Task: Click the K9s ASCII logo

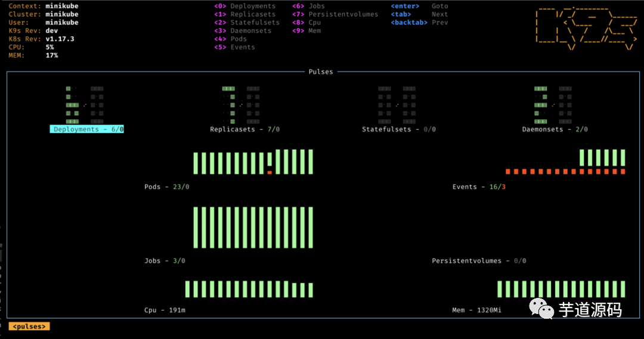Action: [x=586, y=27]
